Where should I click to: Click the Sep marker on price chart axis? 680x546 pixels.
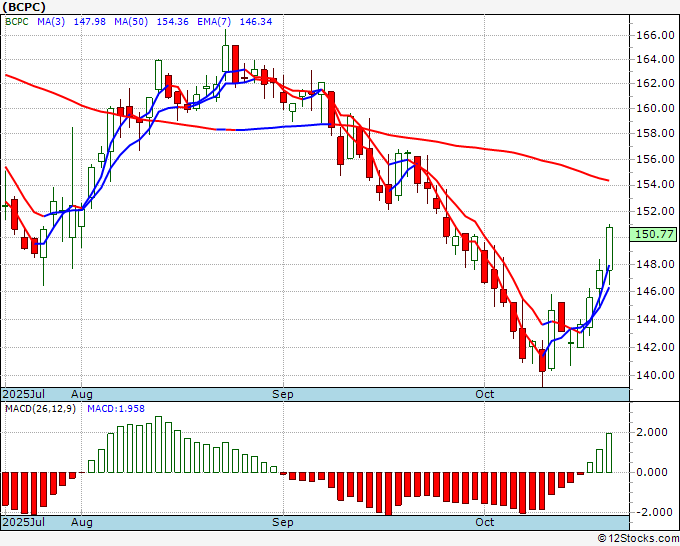(x=283, y=395)
